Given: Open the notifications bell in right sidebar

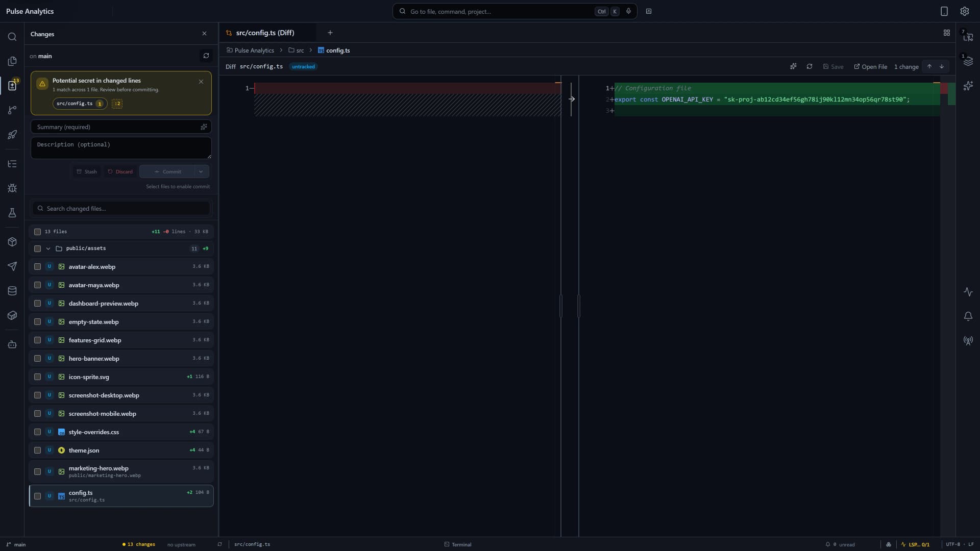Looking at the screenshot, I should (968, 316).
